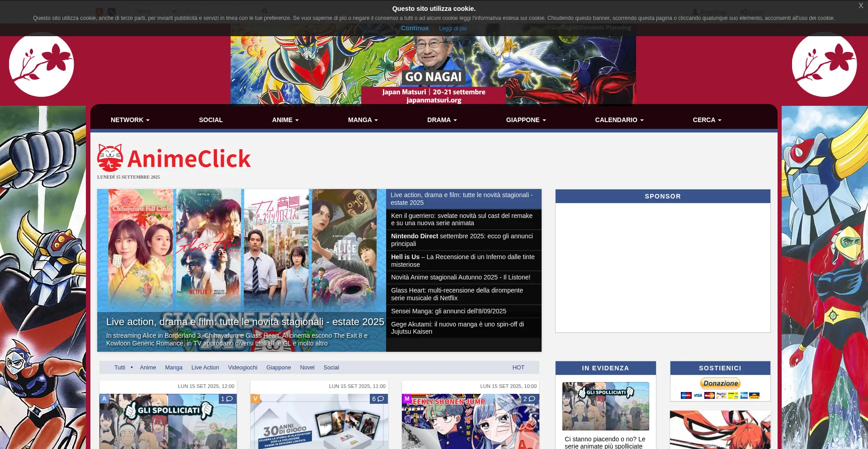The height and width of the screenshot is (449, 868).
Task: Open Gli Spolliciati thumbnail in In Evidenza
Action: pyautogui.click(x=606, y=406)
